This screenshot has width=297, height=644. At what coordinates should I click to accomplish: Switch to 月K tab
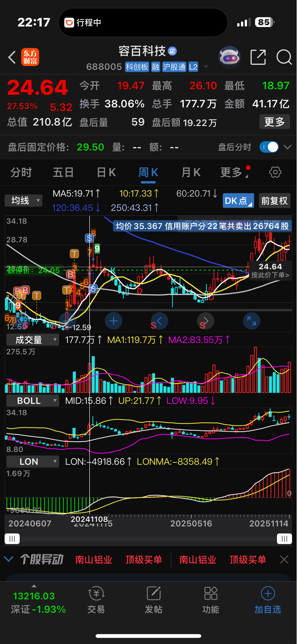coord(191,172)
